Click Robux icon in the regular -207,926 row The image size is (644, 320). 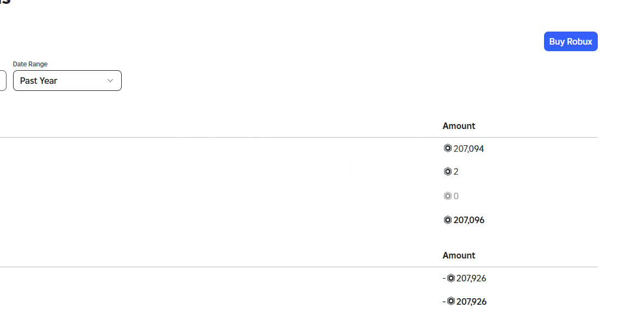(x=451, y=278)
